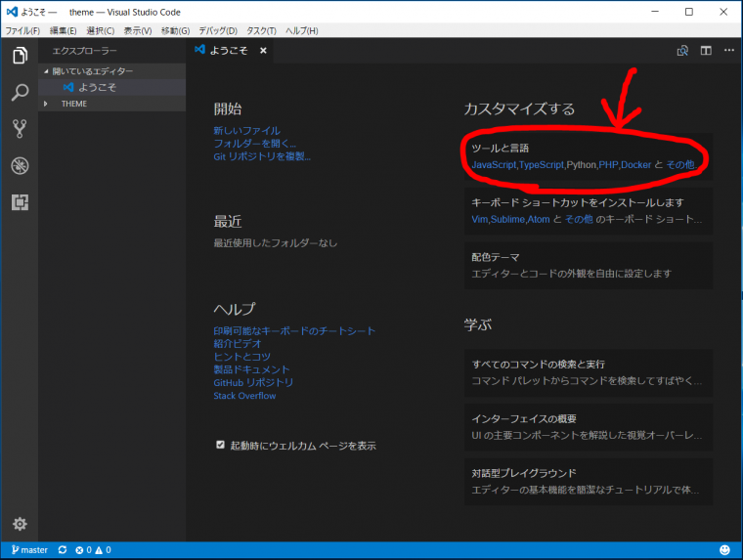Open the editor more actions ellipsis
The image size is (743, 560).
tap(729, 50)
